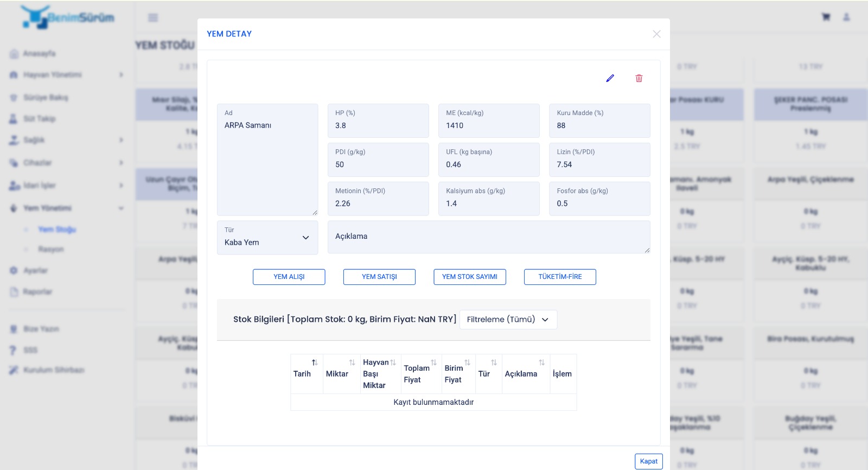The image size is (868, 470).
Task: Click the BenimSürüm logo
Action: click(x=68, y=17)
